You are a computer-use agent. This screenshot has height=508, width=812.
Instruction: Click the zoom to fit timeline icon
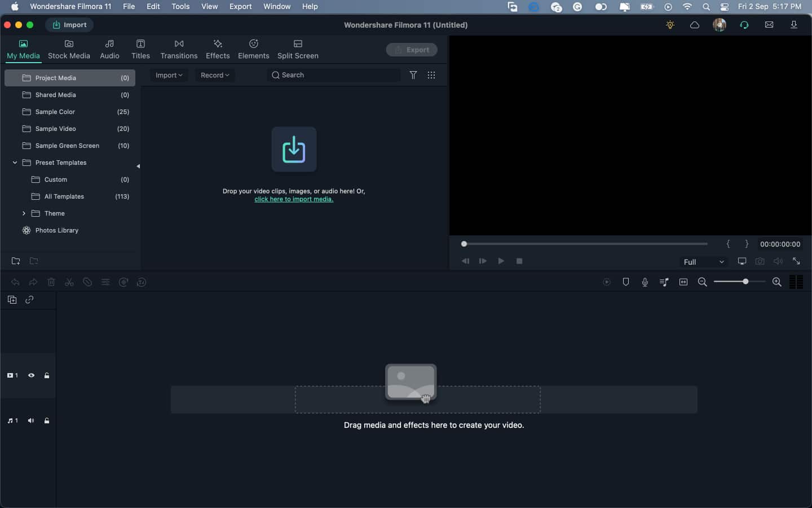[x=683, y=282]
